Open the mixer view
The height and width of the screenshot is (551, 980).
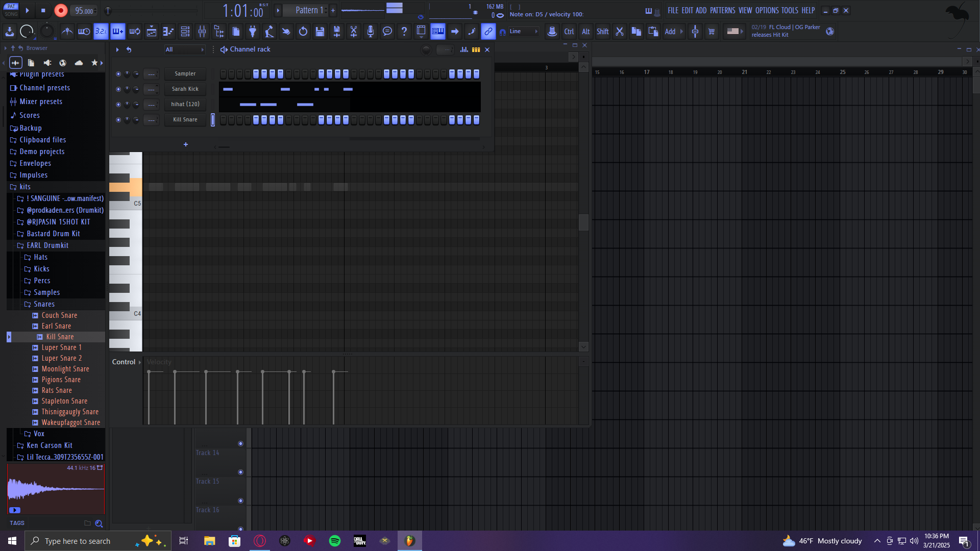202,32
